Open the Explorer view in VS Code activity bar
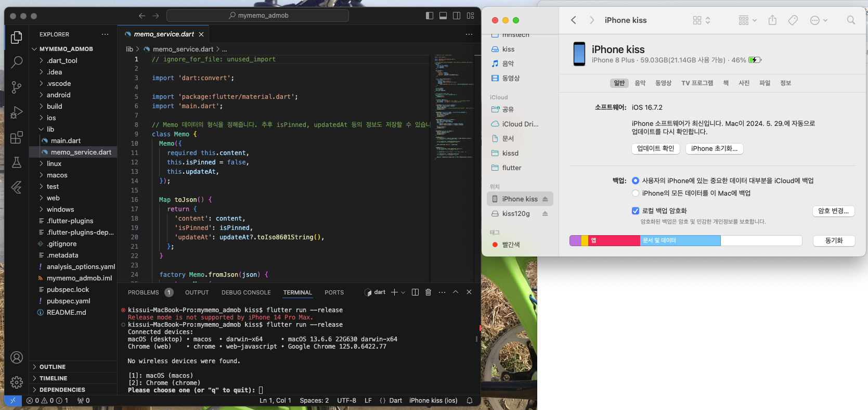 pyautogui.click(x=17, y=37)
